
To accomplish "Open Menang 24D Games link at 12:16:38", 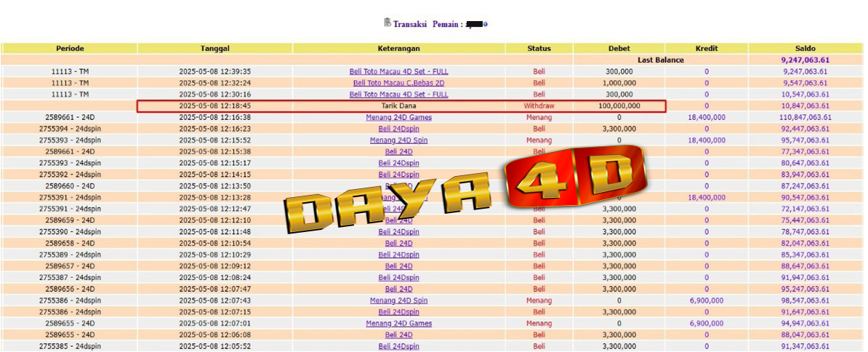I will 398,117.
